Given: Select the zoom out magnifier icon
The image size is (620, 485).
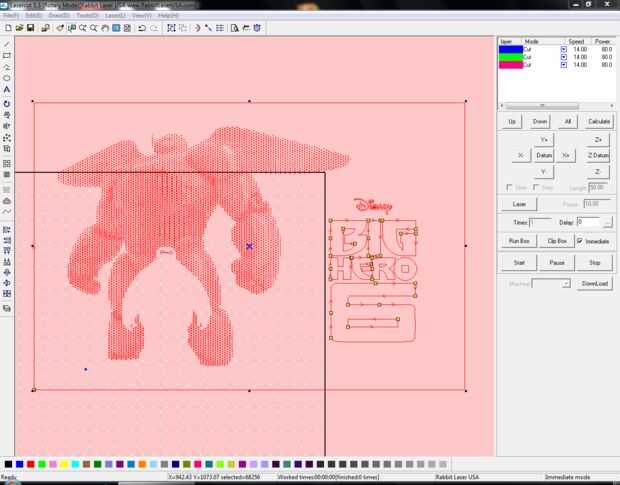Looking at the screenshot, I should 94,28.
